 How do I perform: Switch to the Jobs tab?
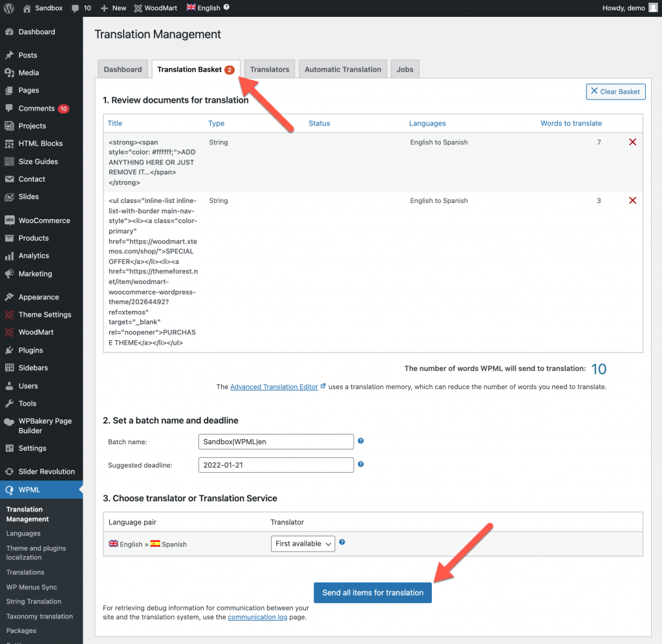[405, 69]
